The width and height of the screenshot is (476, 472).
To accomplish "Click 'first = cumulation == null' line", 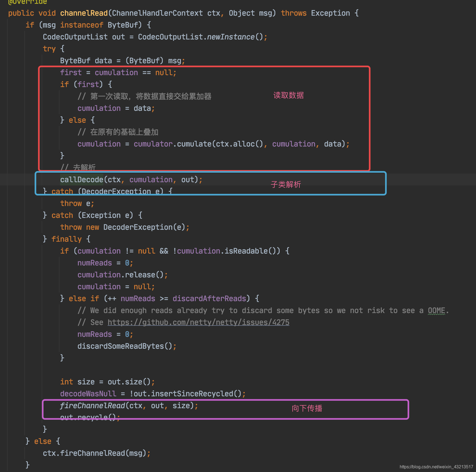I will tap(118, 72).
